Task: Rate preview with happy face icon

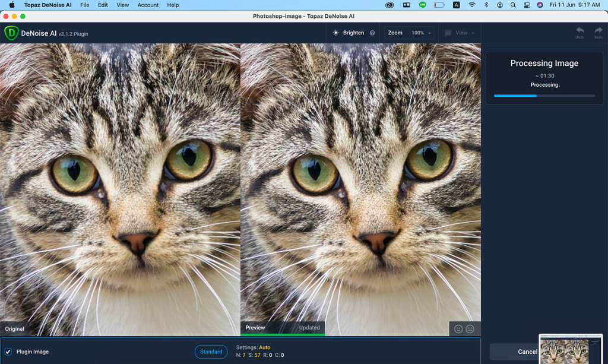Action: (458, 329)
